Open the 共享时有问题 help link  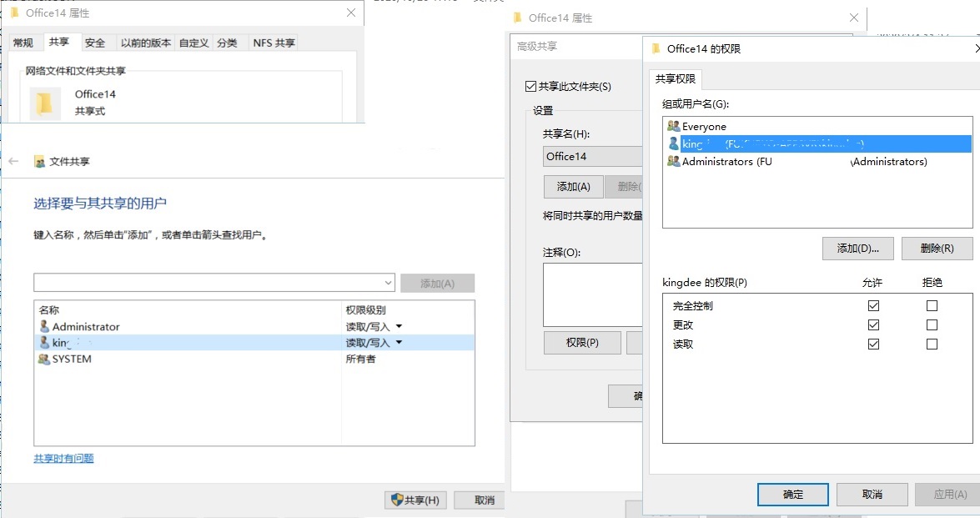(x=63, y=458)
